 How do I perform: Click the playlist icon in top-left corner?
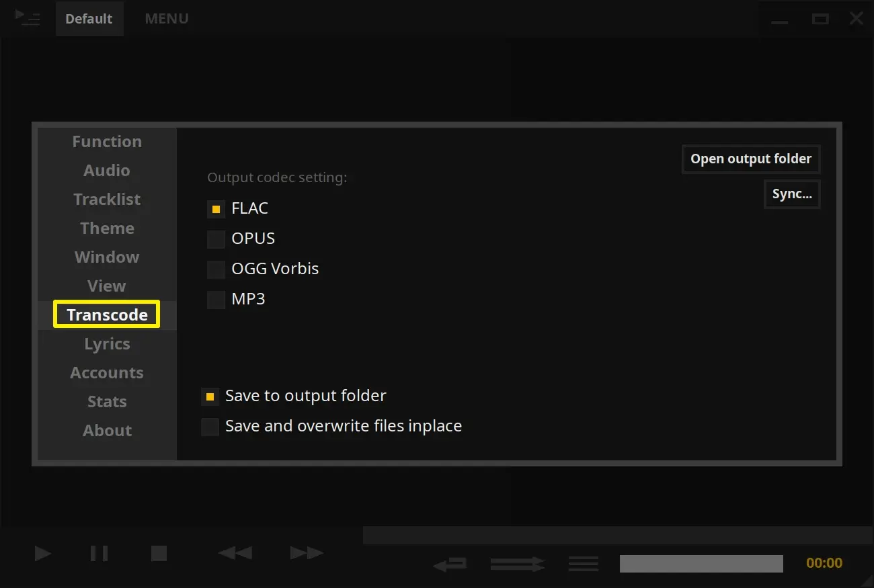pos(28,17)
